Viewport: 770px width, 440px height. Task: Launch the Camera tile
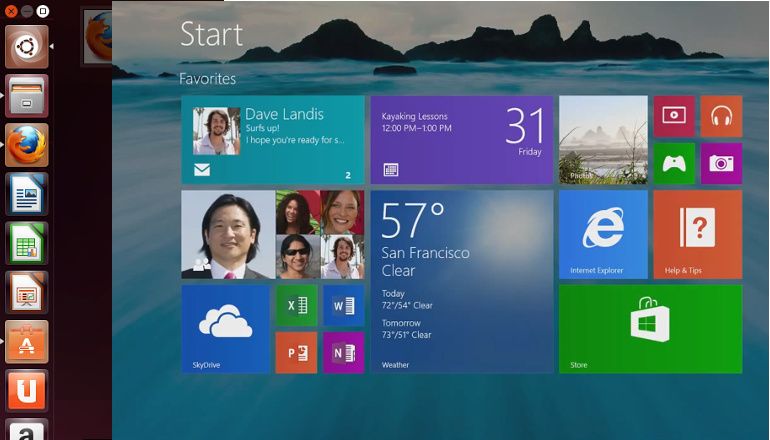coord(721,163)
